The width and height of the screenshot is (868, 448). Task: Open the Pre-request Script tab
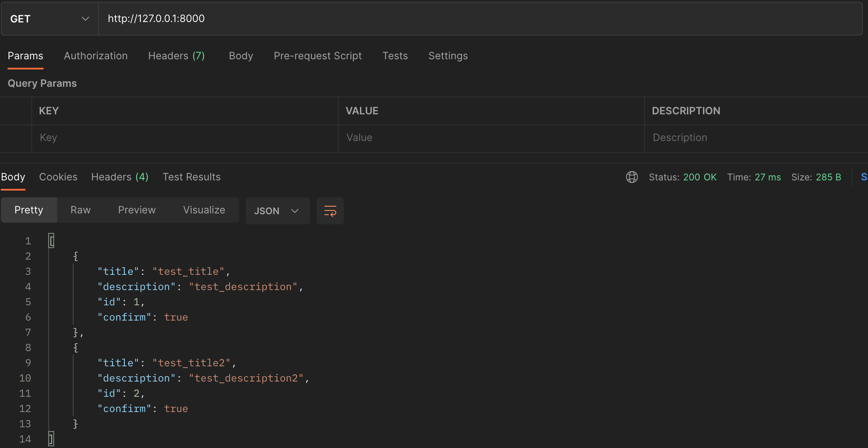pos(318,56)
